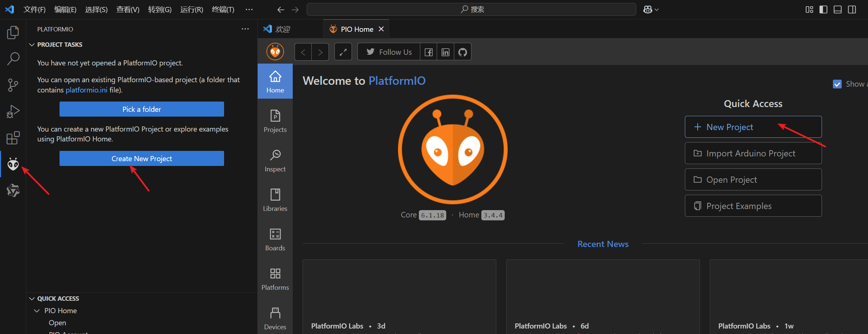
Task: Open the PlatformIO alien icon in activity bar
Action: [x=13, y=164]
